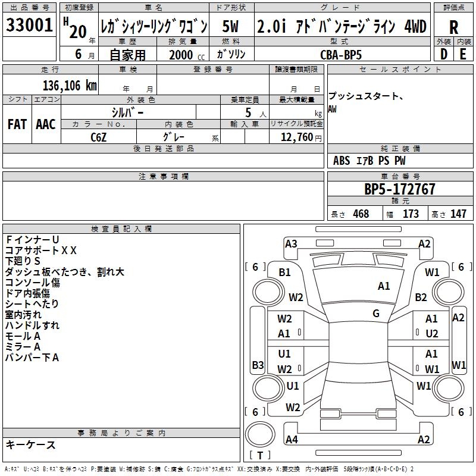Select the セールスポイント header
The image size is (476, 476).
tap(400, 69)
